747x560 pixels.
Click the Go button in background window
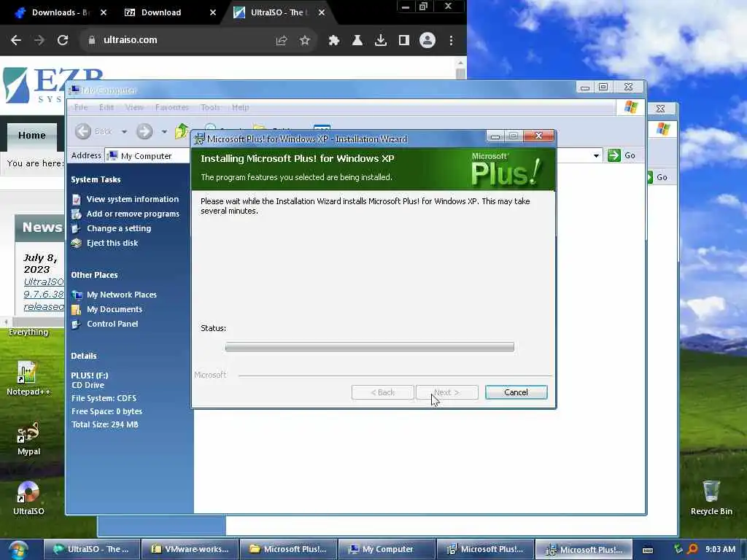(x=657, y=178)
